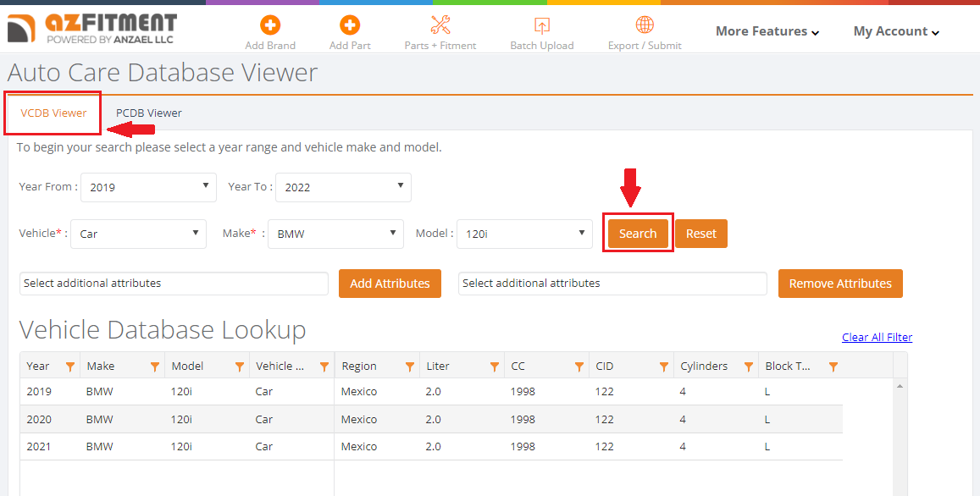
Task: Open the Vehicle type dropdown
Action: pyautogui.click(x=139, y=234)
